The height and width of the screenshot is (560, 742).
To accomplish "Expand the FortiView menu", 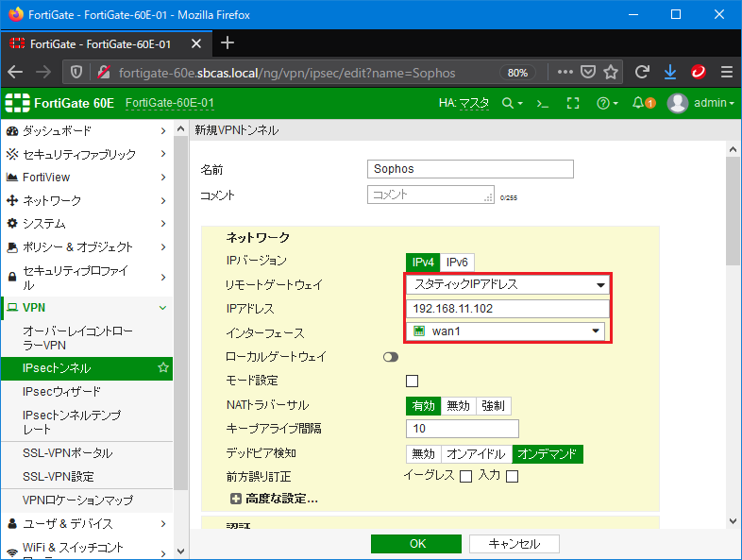I will click(87, 177).
